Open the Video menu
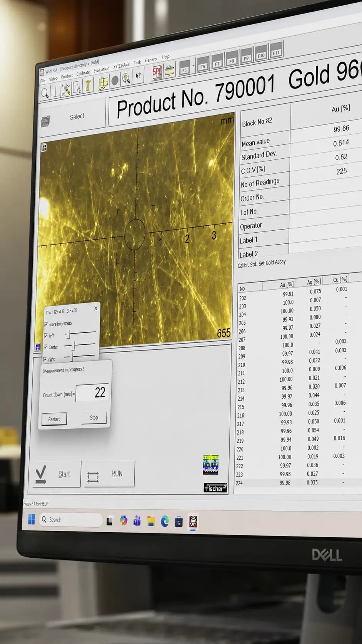362x644 pixels. click(53, 79)
